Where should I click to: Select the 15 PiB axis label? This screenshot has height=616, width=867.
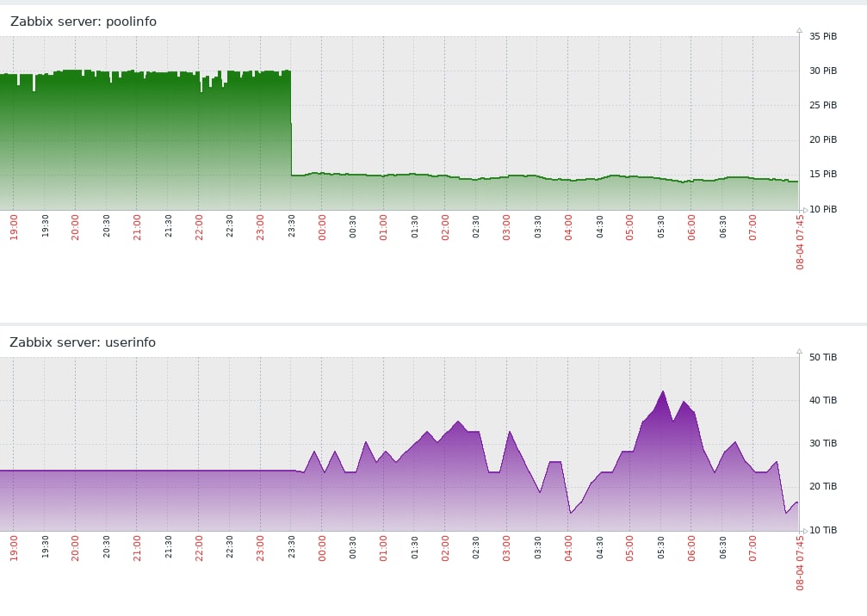pos(823,174)
